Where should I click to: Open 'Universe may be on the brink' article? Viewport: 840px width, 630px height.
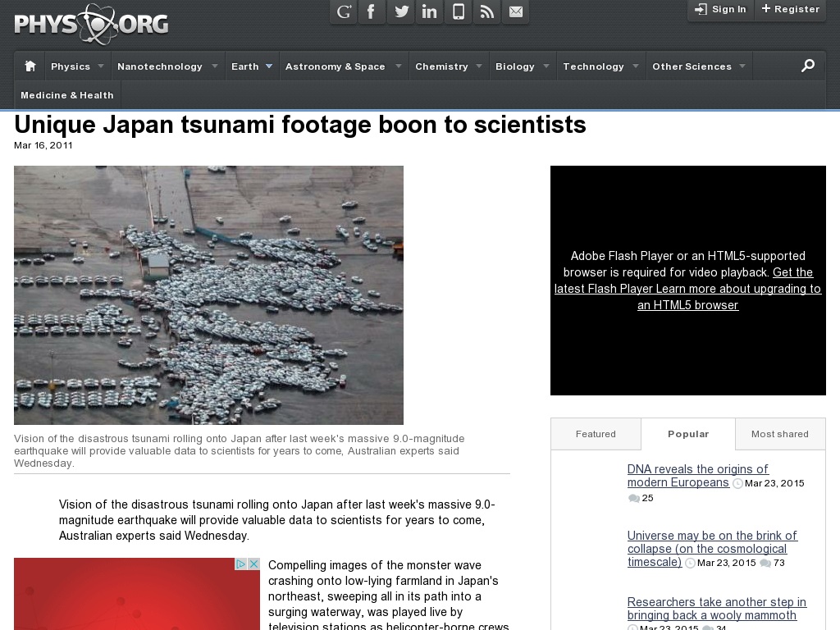click(x=712, y=549)
